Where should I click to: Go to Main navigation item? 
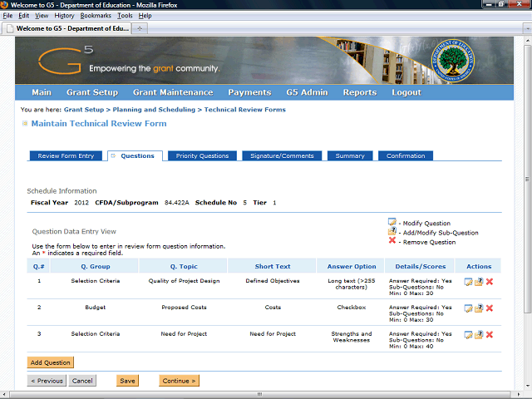coord(42,92)
